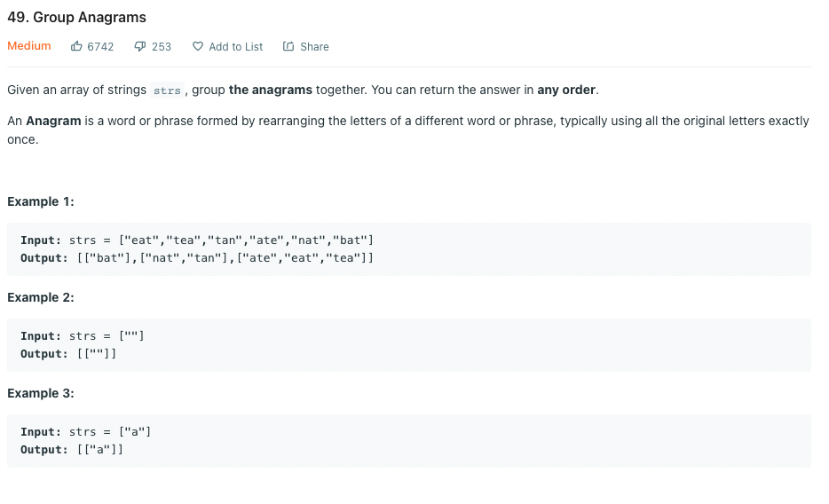Image resolution: width=829 pixels, height=504 pixels.
Task: Click the inline strs code snippet
Action: (167, 91)
